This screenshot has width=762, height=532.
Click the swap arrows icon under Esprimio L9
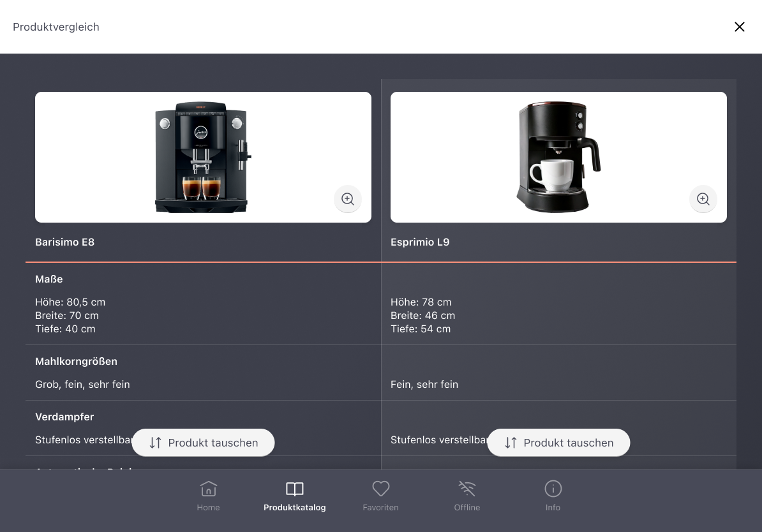click(511, 443)
